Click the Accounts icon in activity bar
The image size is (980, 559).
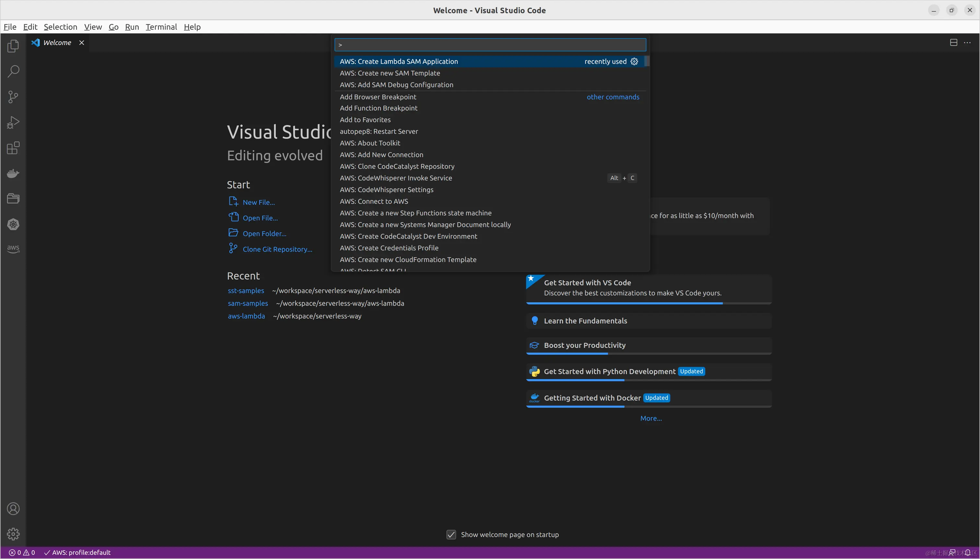pyautogui.click(x=13, y=509)
